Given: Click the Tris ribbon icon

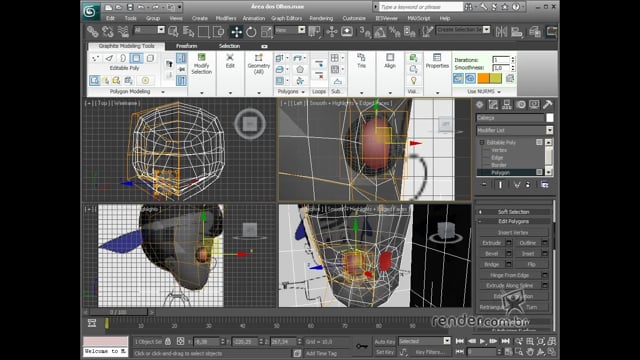Looking at the screenshot, I should coord(361,60).
